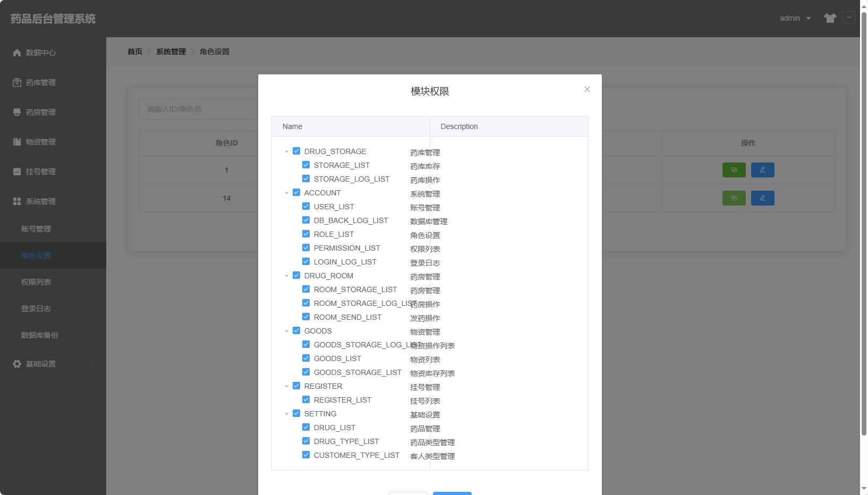
Task: Click the page vertical scrollbar
Action: click(864, 223)
